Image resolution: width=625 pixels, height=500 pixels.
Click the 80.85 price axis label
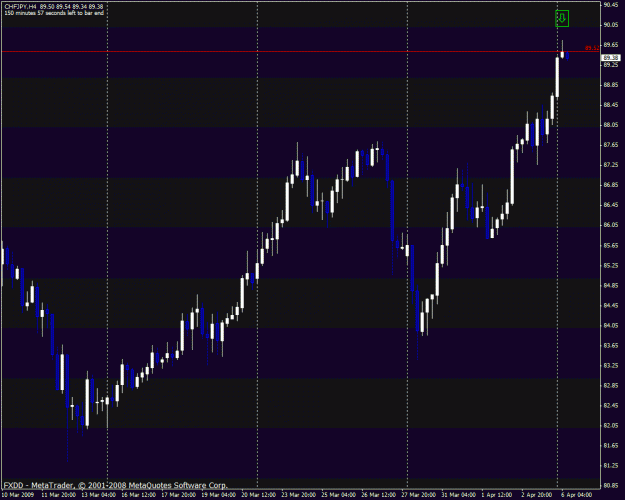click(611, 485)
